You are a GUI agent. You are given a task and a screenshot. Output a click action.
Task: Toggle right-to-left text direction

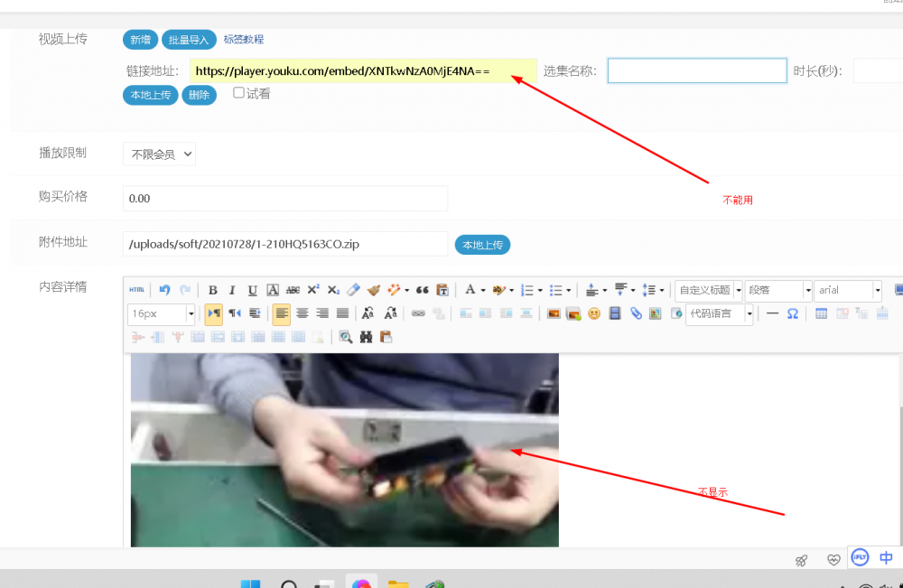[235, 313]
